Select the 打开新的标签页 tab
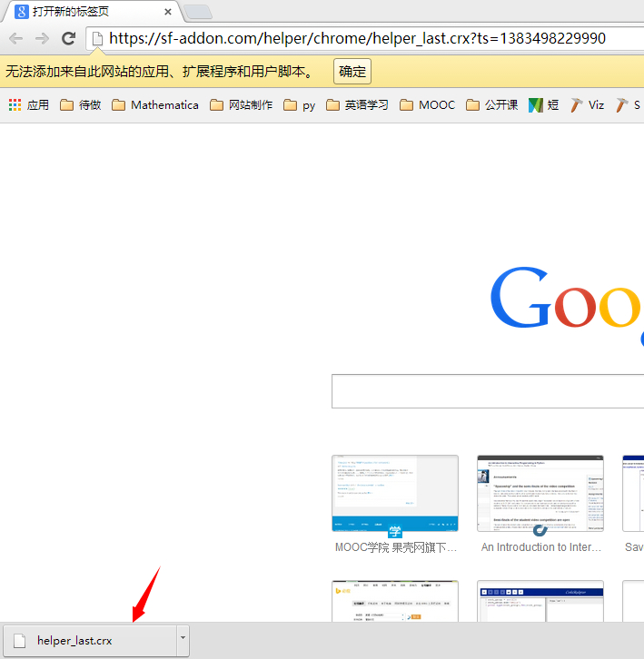Viewport: 644px width, 659px height. [x=92, y=12]
